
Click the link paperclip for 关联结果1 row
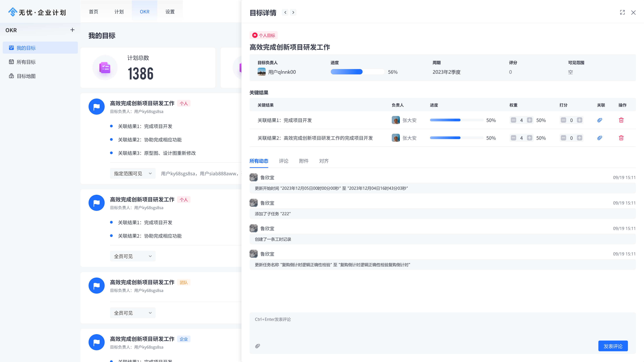click(600, 120)
